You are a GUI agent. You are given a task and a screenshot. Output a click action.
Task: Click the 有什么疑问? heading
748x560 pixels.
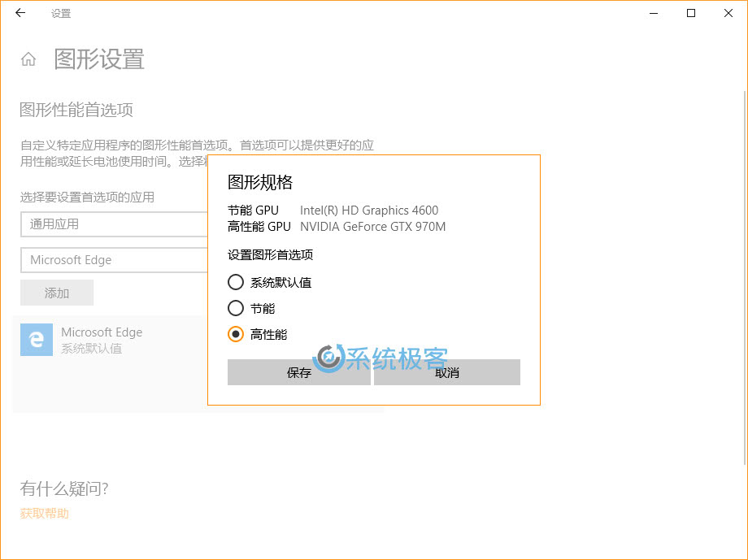(x=64, y=488)
